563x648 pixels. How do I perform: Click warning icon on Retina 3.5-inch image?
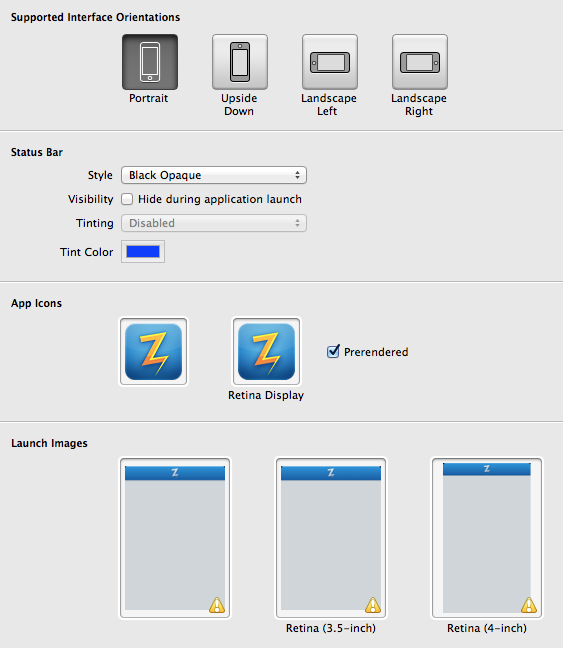point(372,605)
